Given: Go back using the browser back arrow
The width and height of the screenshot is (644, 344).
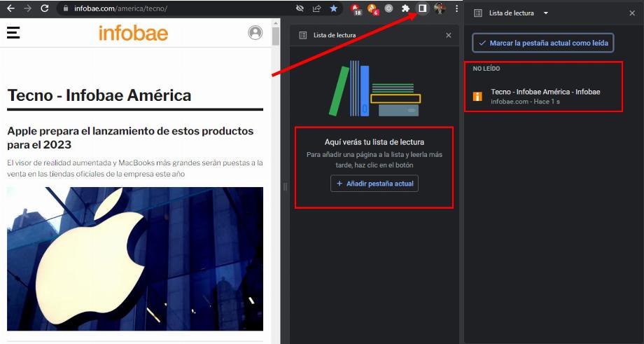Looking at the screenshot, I should [10, 8].
